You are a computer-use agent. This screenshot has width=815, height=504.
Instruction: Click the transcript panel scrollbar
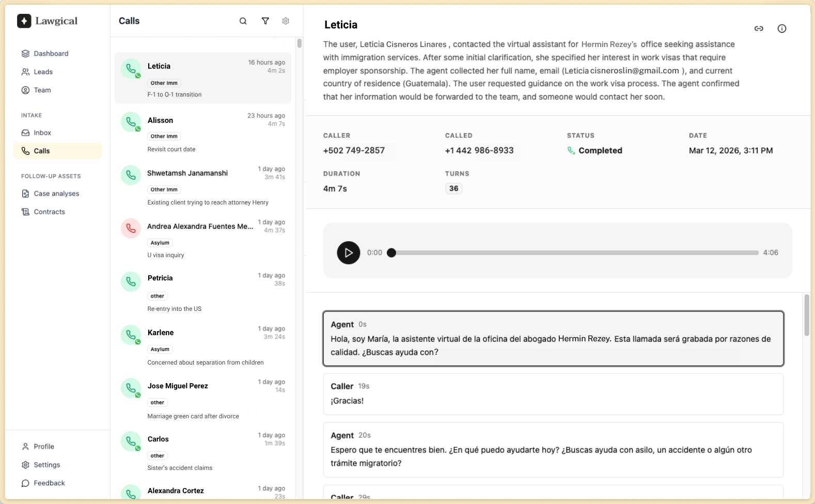pyautogui.click(x=806, y=316)
